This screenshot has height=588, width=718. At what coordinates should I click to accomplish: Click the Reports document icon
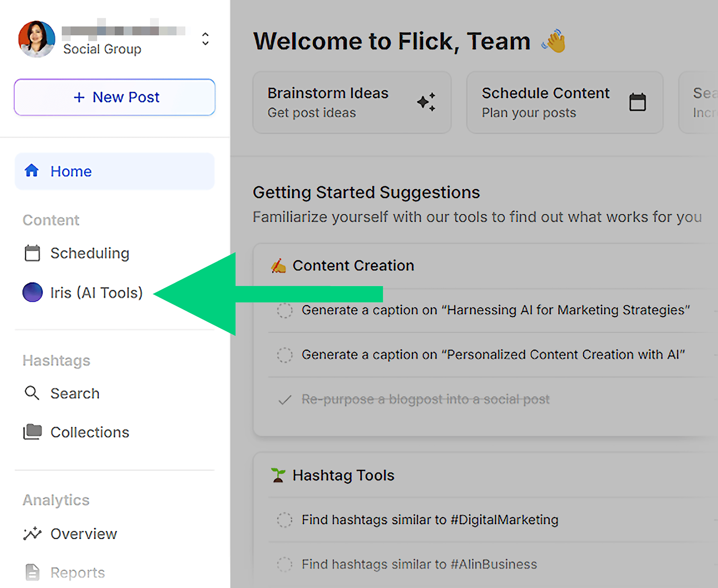32,572
